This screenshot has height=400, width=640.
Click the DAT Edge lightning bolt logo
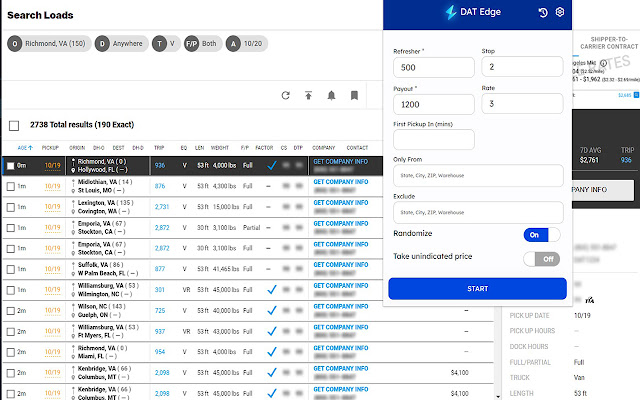(x=451, y=12)
